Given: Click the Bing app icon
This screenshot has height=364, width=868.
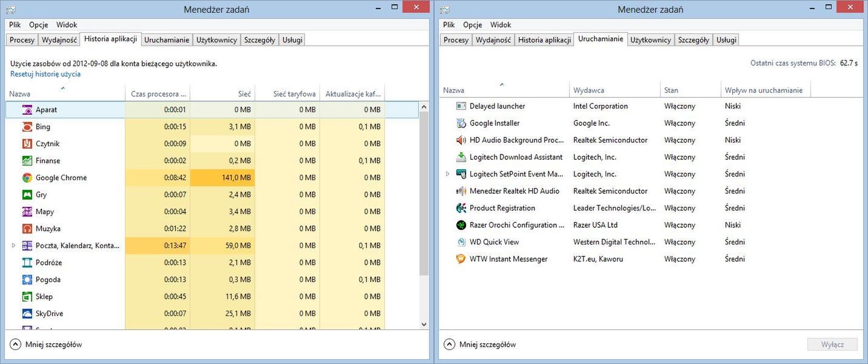Looking at the screenshot, I should tap(27, 127).
